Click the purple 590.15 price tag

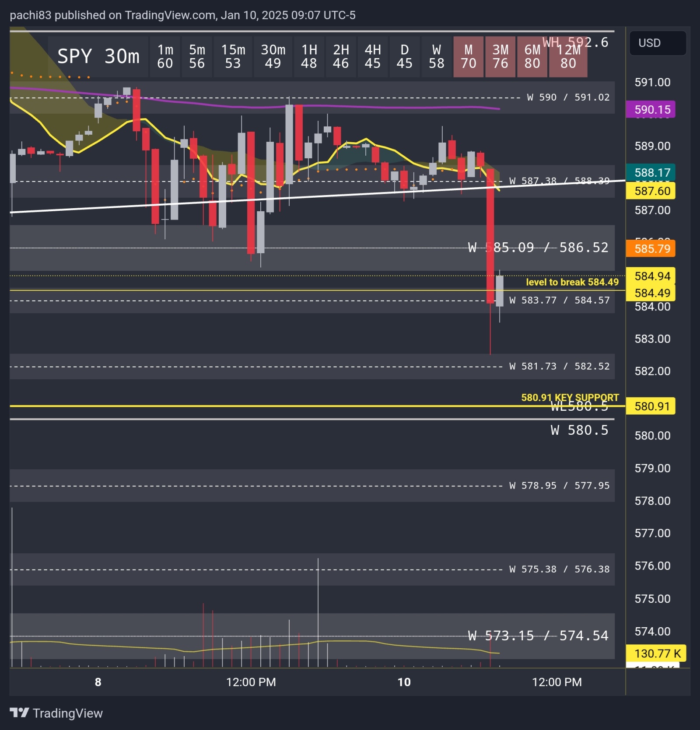(x=651, y=109)
